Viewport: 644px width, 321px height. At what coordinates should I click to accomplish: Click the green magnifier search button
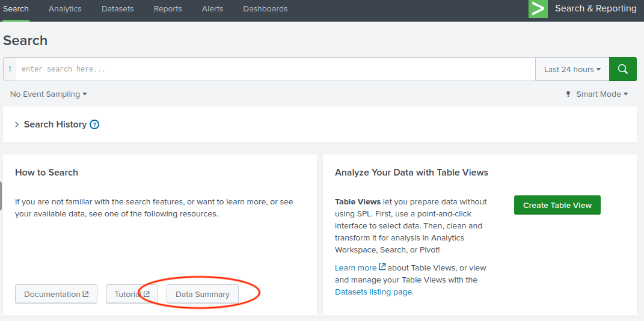click(622, 69)
